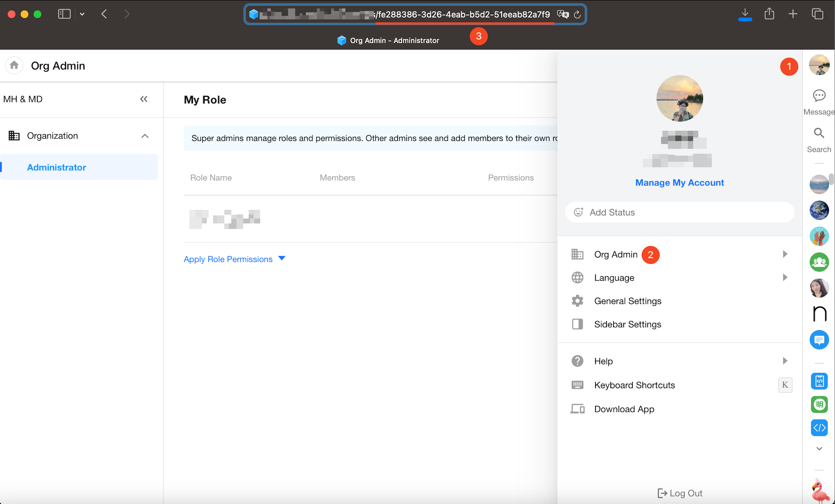Collapse the Organization section chevron

coord(145,136)
